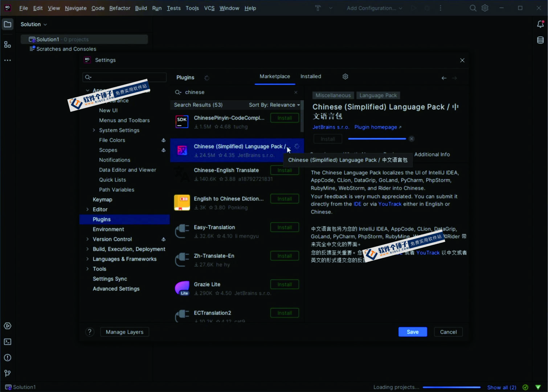Switch to the Installed tab
The height and width of the screenshot is (392, 548).
(311, 76)
